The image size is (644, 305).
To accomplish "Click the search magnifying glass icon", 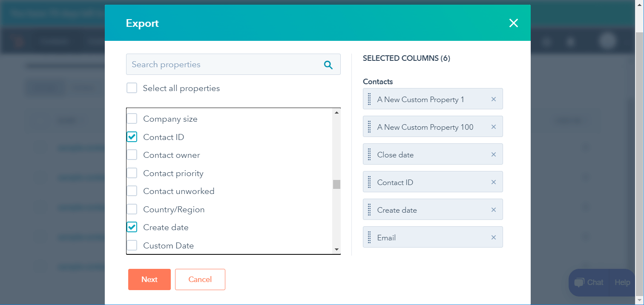I will pos(328,64).
